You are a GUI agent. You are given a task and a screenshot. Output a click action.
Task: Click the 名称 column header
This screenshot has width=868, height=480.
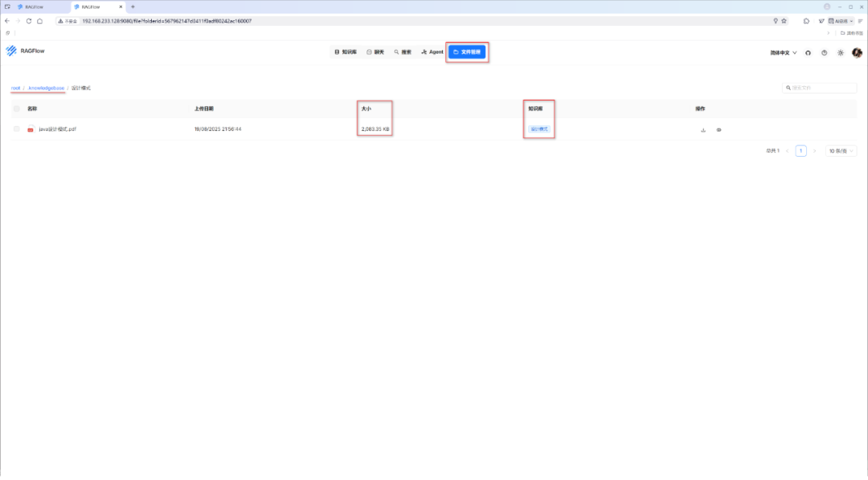pos(32,109)
